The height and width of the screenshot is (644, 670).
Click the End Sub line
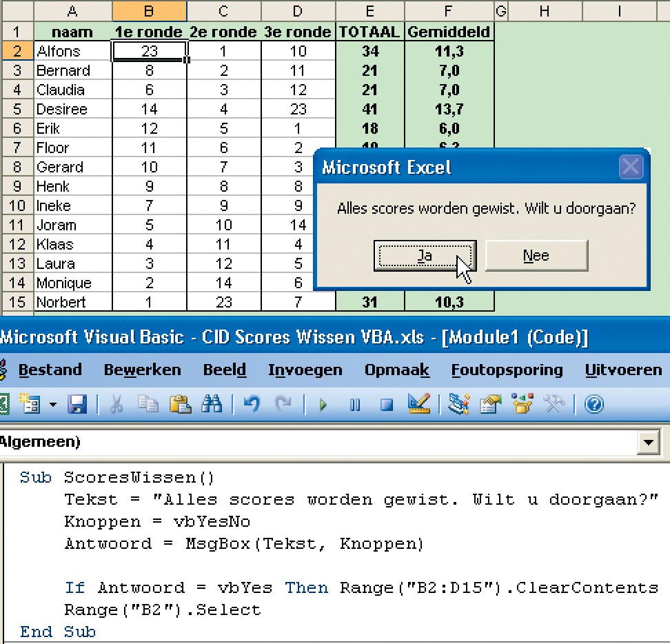pos(58,632)
